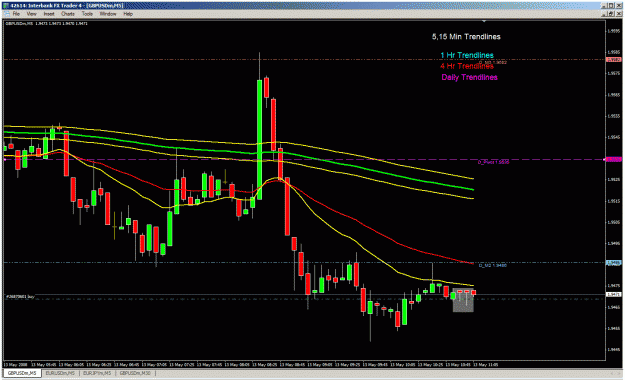The image size is (625, 380).
Task: Click the magenta daily pivot price tag on price axis
Action: (x=614, y=159)
